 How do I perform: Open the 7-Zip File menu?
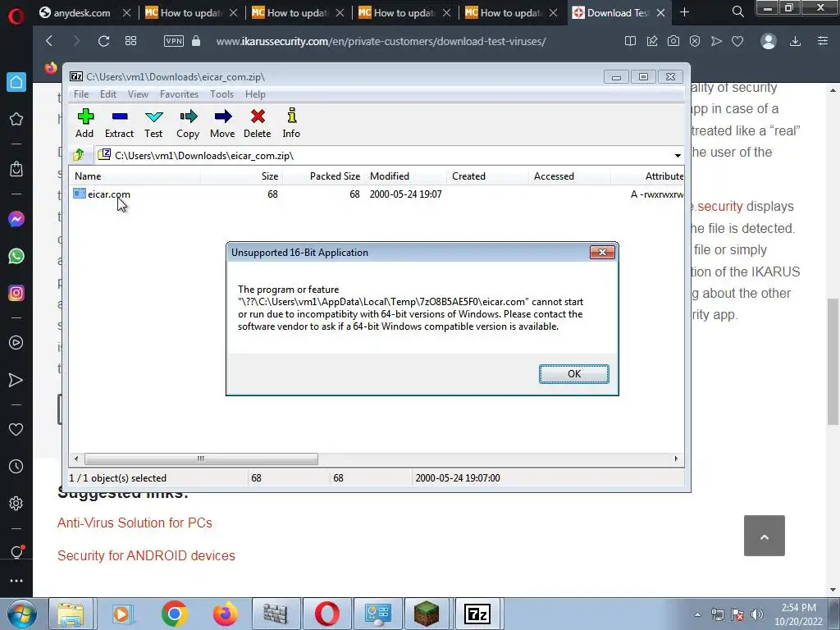click(x=81, y=94)
